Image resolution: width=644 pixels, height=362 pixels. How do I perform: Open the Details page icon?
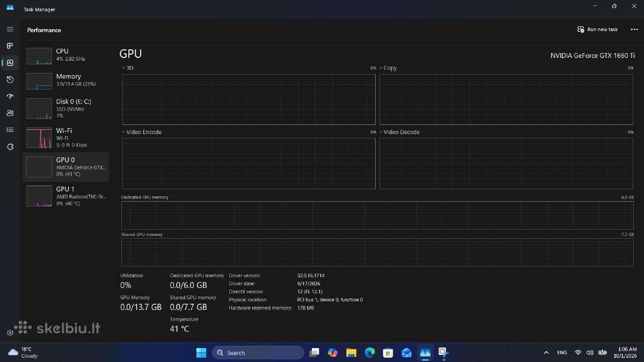10,130
